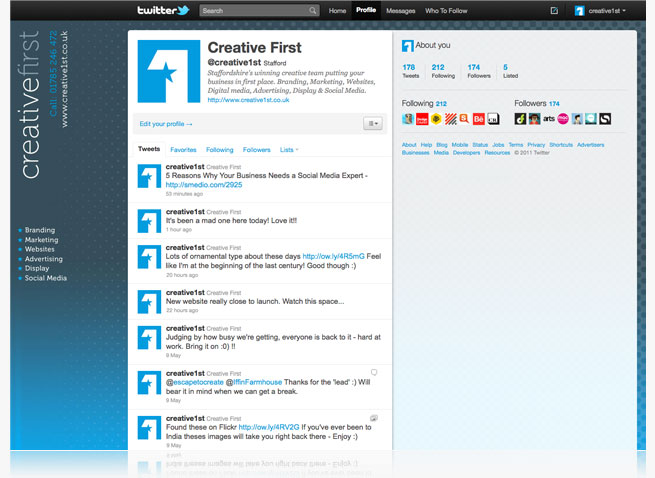Click the search magnifier icon
This screenshot has height=478, width=655.
[x=312, y=10]
